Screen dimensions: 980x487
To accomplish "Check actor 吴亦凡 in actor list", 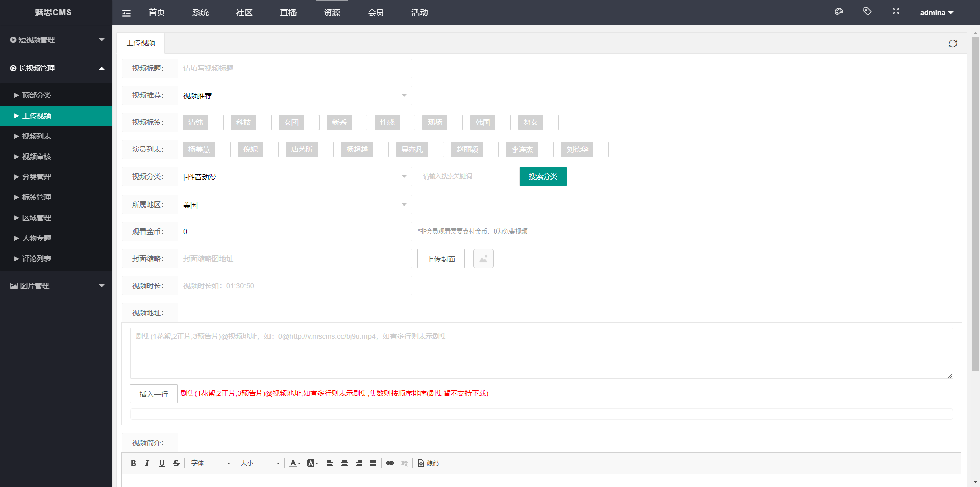I will (x=420, y=149).
